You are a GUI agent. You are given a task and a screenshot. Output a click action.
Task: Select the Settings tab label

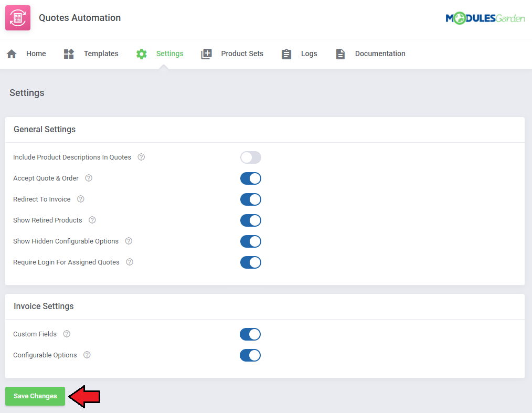pyautogui.click(x=169, y=54)
